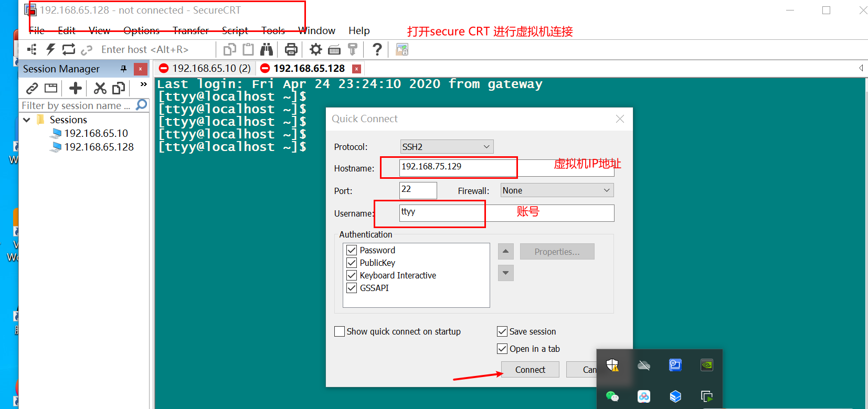Open the Help menu
868x409 pixels.
pos(359,30)
